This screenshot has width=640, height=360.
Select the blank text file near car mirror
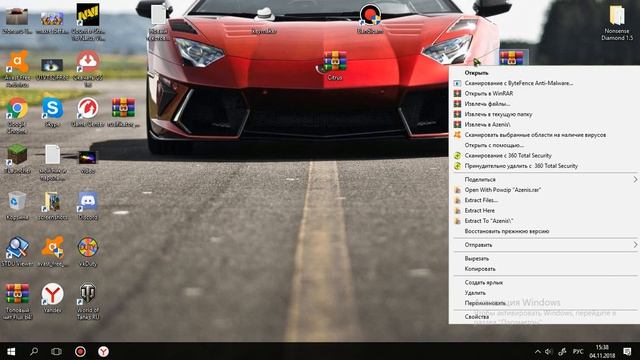pos(158,15)
